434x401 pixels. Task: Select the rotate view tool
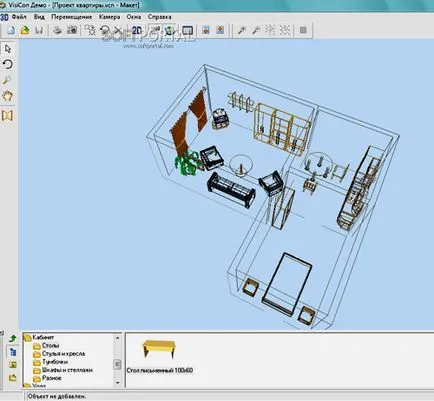coord(8,64)
